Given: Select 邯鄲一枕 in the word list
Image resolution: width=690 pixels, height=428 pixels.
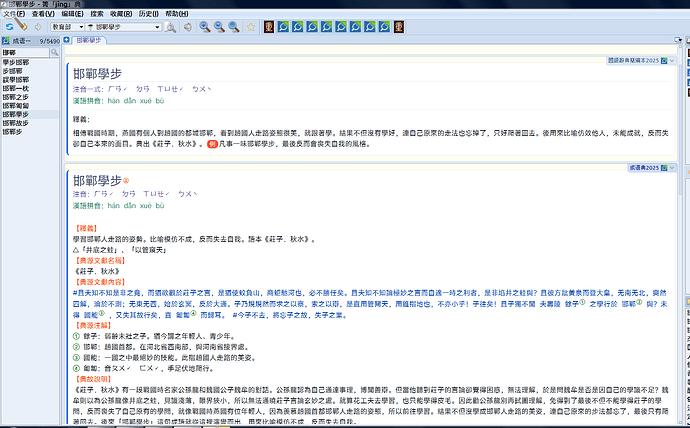Looking at the screenshot, I should [x=18, y=89].
